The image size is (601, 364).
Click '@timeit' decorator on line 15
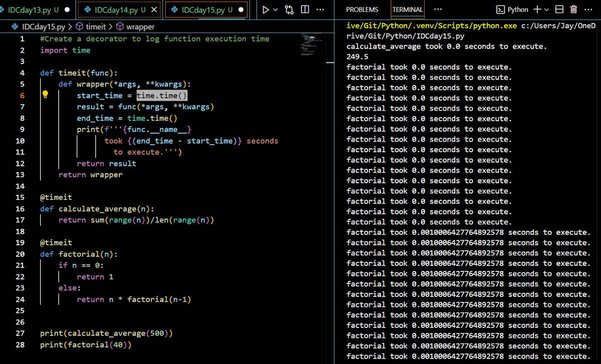point(56,197)
